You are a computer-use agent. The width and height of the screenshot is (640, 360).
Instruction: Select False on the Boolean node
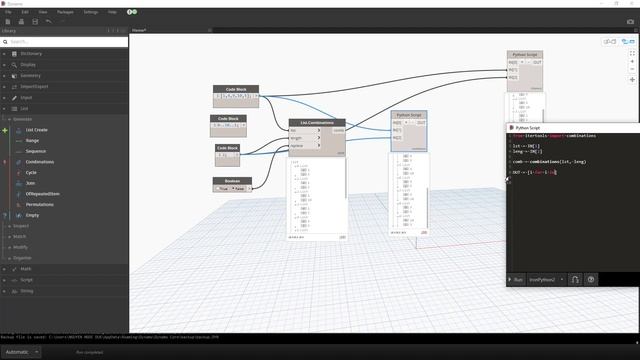pos(238,189)
